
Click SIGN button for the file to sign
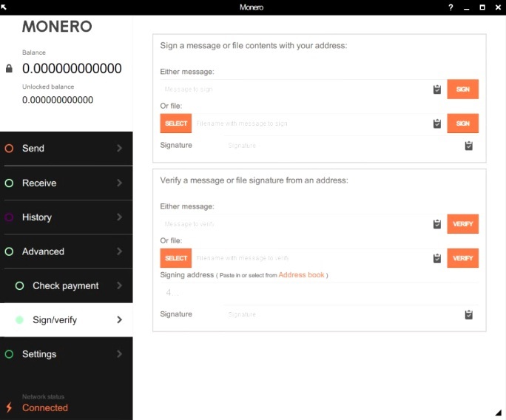point(463,123)
